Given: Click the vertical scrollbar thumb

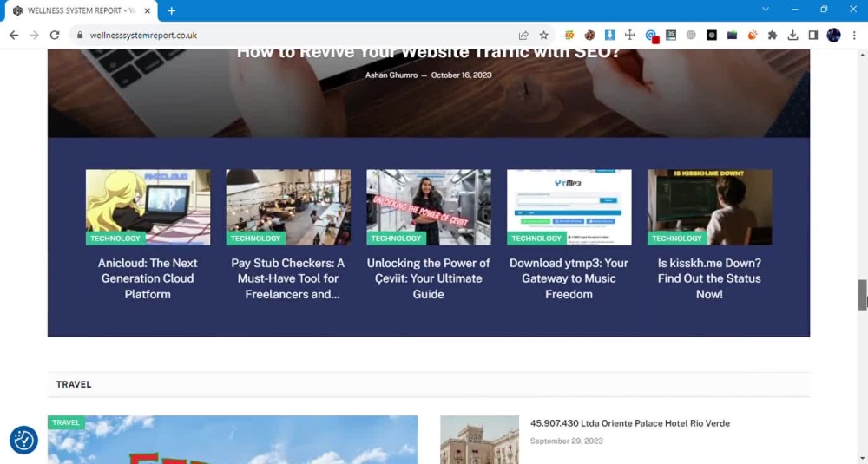Looking at the screenshot, I should [863, 296].
